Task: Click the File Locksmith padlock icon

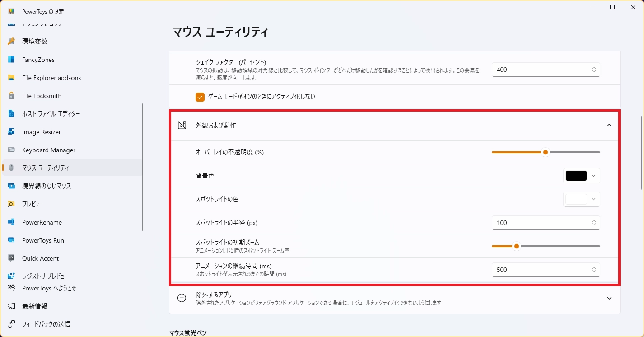Action: 12,96
